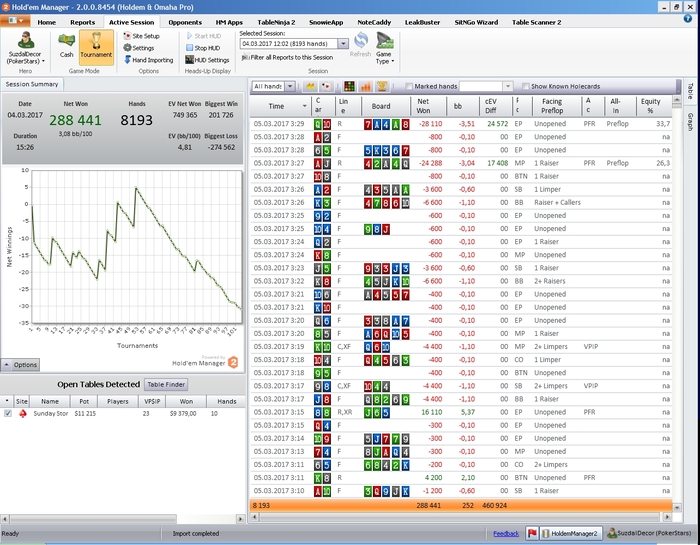Open the Game Type filter
Image resolution: width=700 pixels, height=545 pixels.
[x=384, y=48]
